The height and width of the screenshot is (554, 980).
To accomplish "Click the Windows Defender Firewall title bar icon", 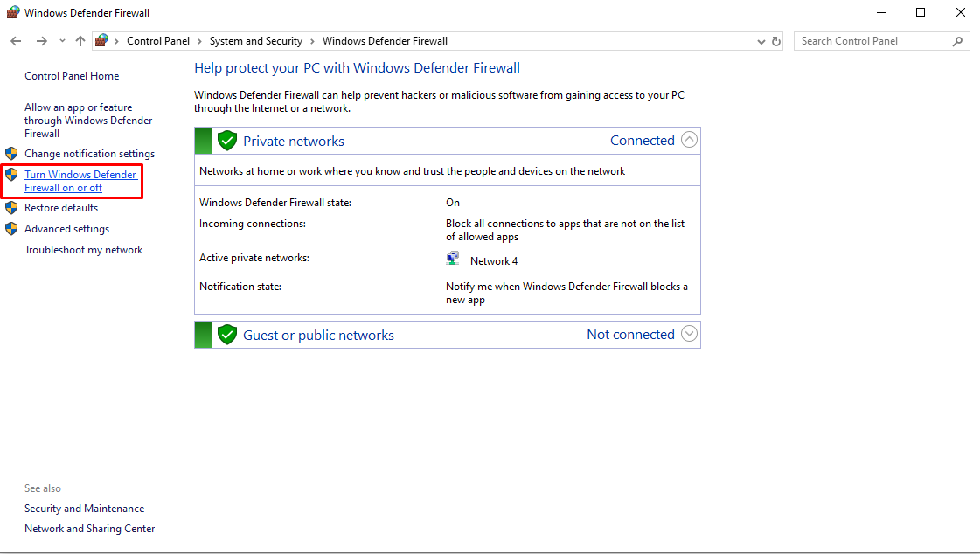I will [x=12, y=12].
